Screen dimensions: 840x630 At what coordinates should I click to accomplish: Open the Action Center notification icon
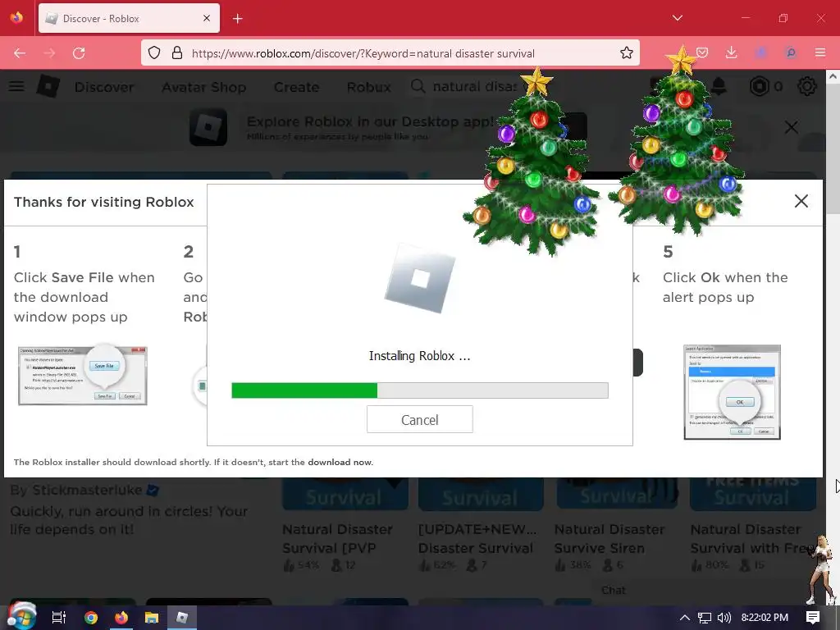click(x=813, y=618)
